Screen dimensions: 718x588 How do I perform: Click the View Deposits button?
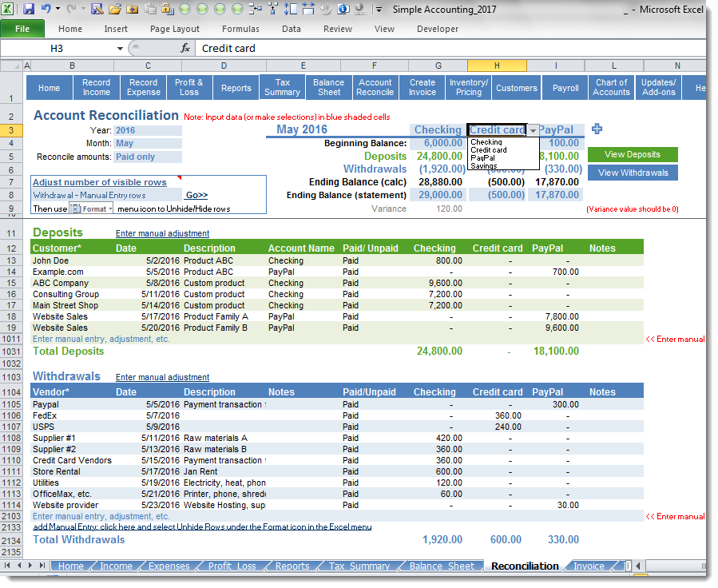(633, 154)
